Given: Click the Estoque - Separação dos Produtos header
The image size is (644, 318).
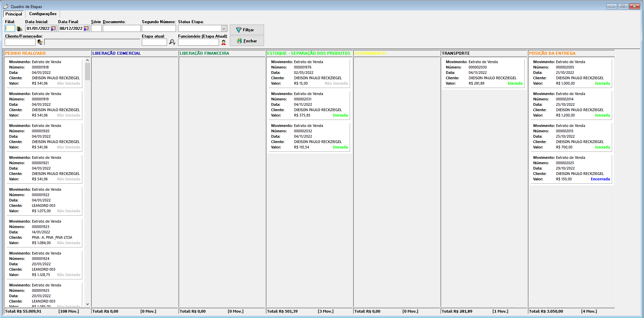Looking at the screenshot, I should point(308,53).
